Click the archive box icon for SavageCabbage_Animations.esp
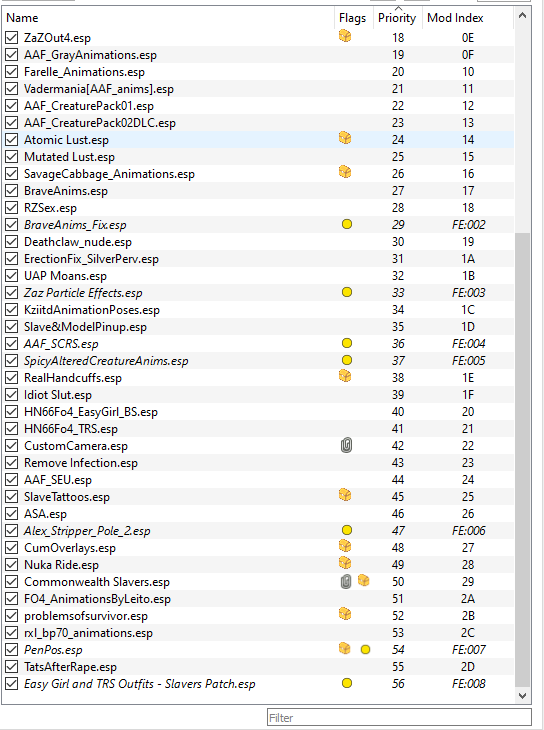544x730 pixels. click(x=345, y=172)
